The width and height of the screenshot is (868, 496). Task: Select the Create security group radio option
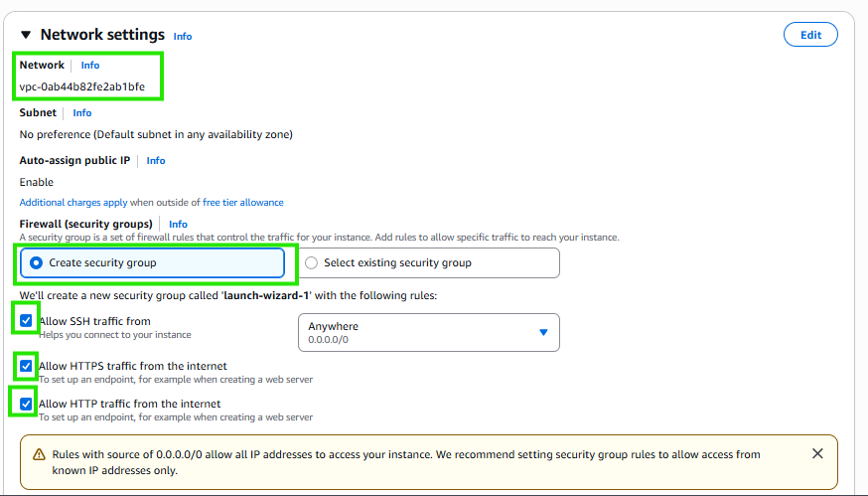pos(152,263)
